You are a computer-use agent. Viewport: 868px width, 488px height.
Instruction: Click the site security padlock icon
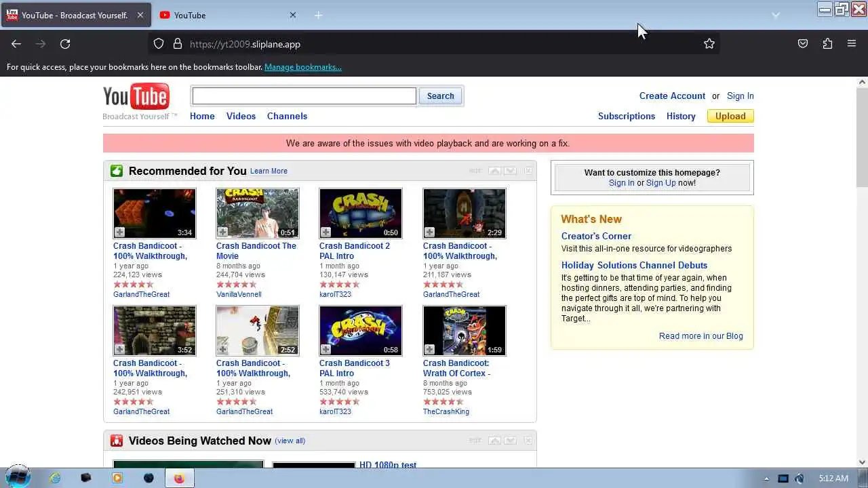click(x=178, y=44)
